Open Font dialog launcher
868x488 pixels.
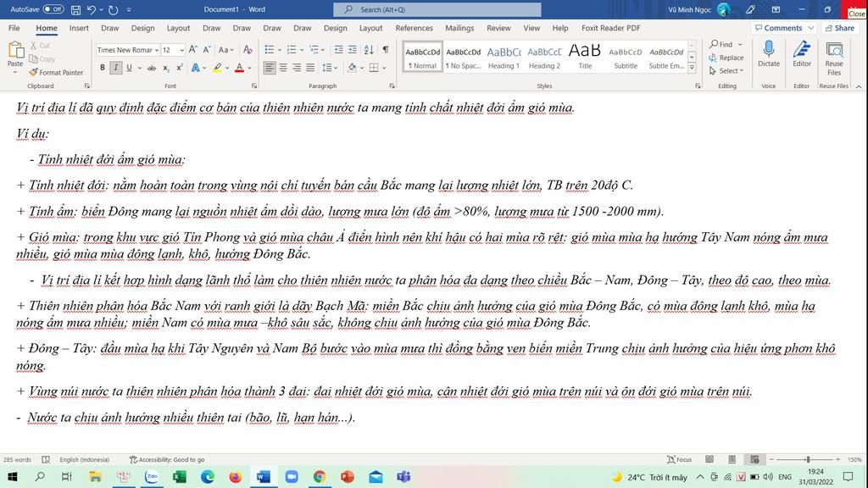[254, 86]
